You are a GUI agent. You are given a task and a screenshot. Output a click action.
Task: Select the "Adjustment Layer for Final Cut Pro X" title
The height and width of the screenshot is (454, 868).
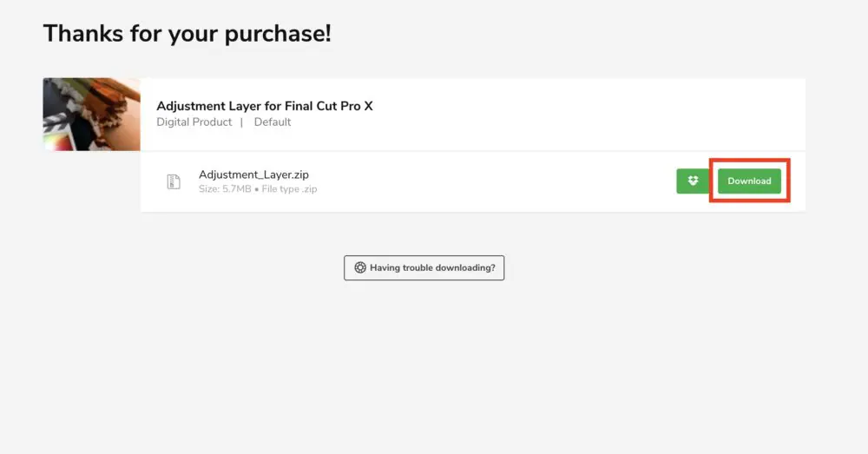(264, 106)
